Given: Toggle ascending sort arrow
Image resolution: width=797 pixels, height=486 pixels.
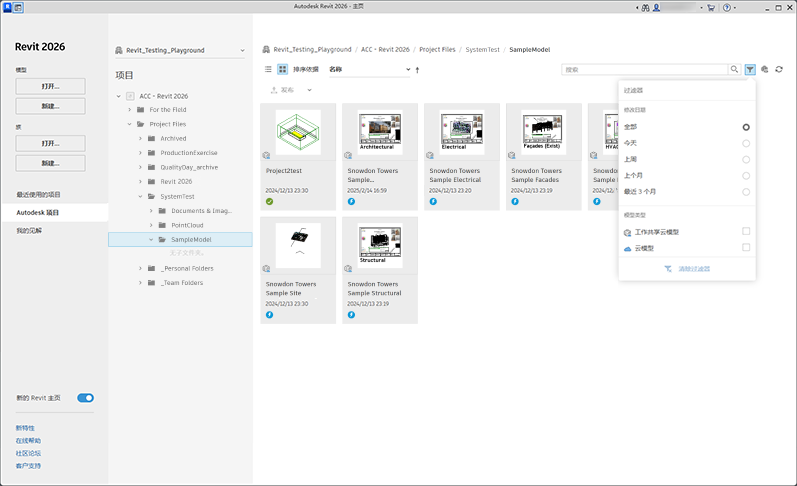Looking at the screenshot, I should pos(417,70).
